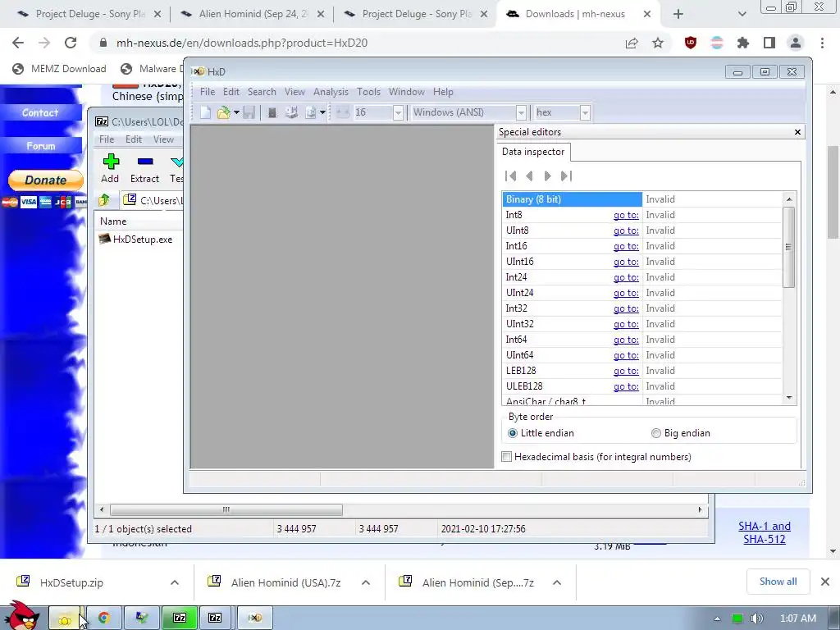Open Forum link in site sidebar
The height and width of the screenshot is (630, 840).
point(41,146)
